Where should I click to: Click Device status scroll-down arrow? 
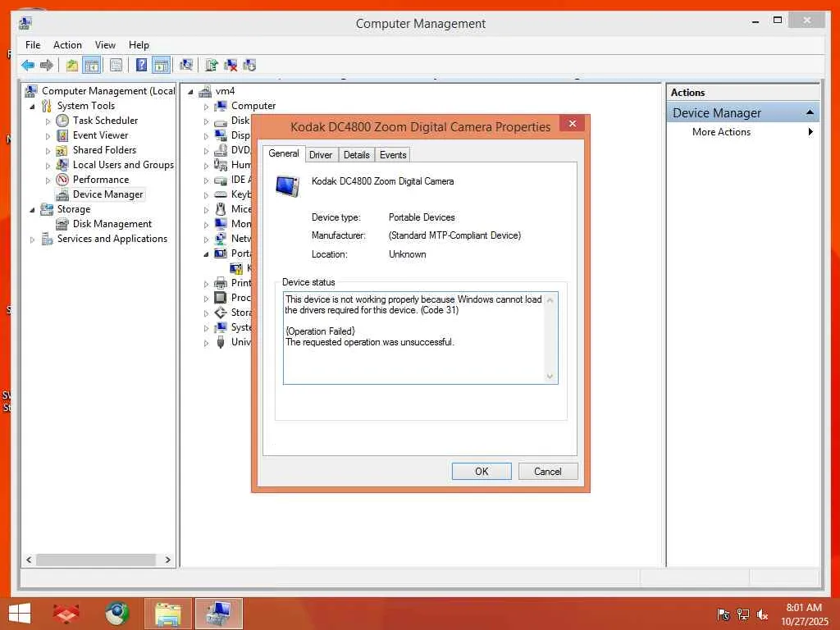point(550,376)
